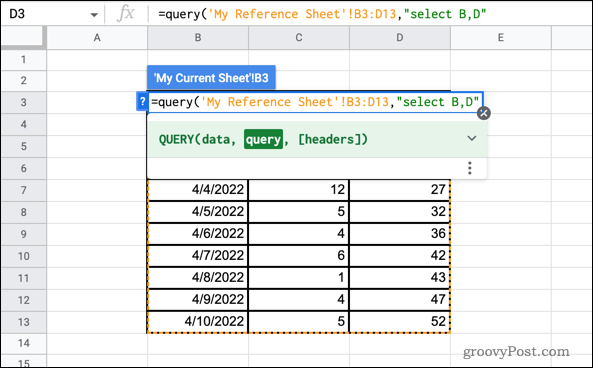This screenshot has height=368, width=593.
Task: Click cell with date 4/10/2022
Action: (198, 321)
